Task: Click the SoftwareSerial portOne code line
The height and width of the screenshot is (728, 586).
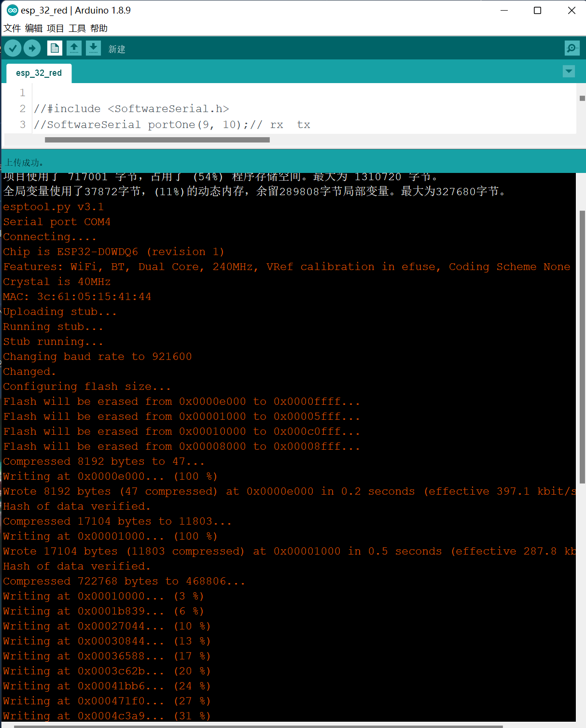Action: coord(172,125)
